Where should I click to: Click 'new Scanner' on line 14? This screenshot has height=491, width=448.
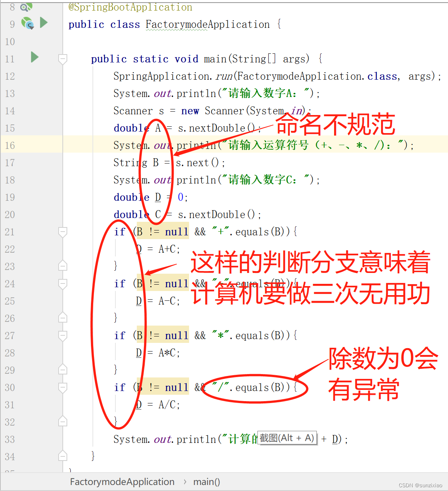[x=212, y=111]
